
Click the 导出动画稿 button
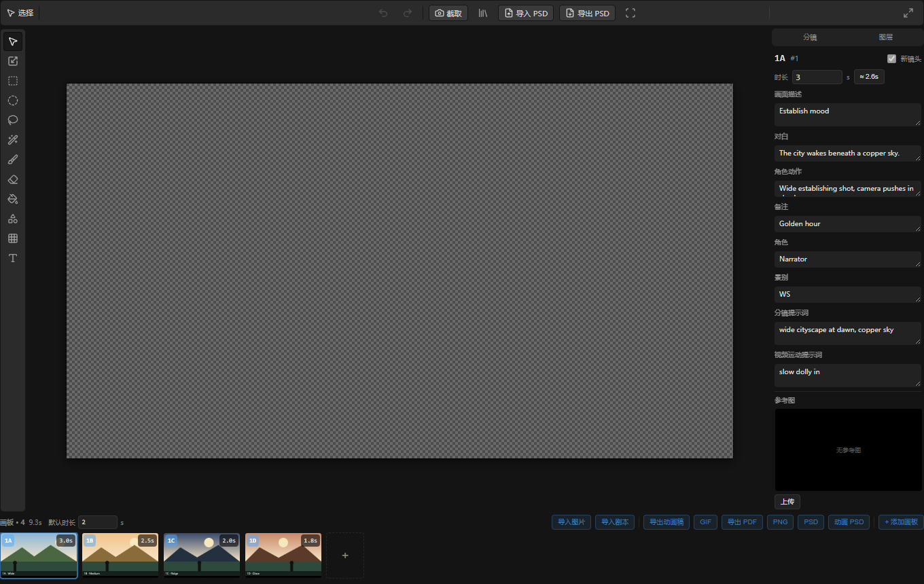click(x=667, y=522)
